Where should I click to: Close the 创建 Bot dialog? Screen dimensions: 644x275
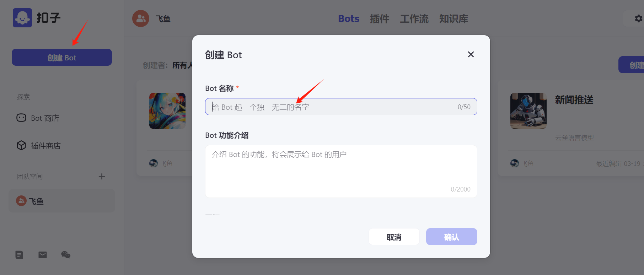[x=471, y=54]
